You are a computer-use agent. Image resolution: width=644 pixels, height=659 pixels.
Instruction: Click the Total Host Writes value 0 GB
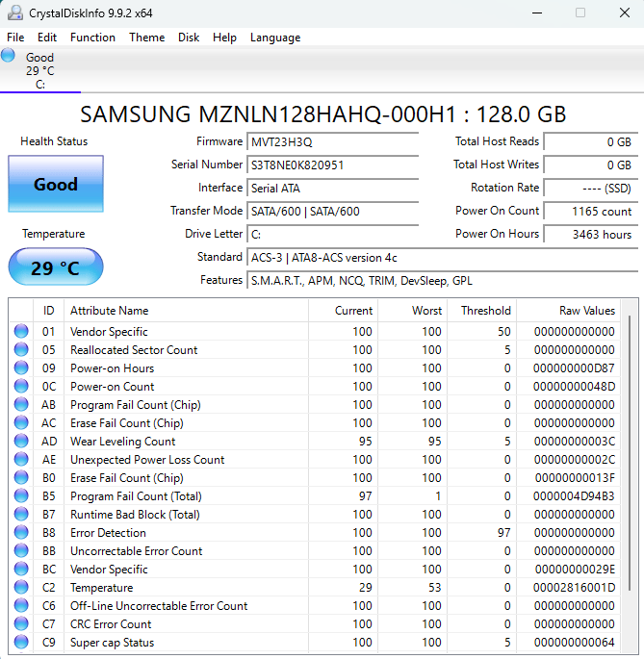(x=591, y=165)
